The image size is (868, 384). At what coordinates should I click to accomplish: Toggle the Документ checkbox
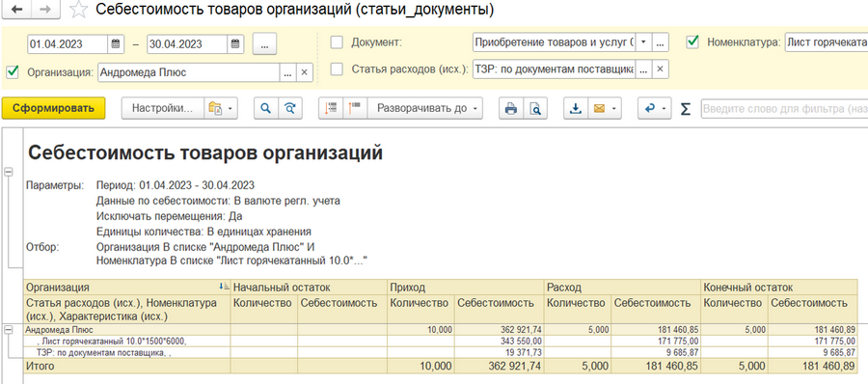point(337,42)
